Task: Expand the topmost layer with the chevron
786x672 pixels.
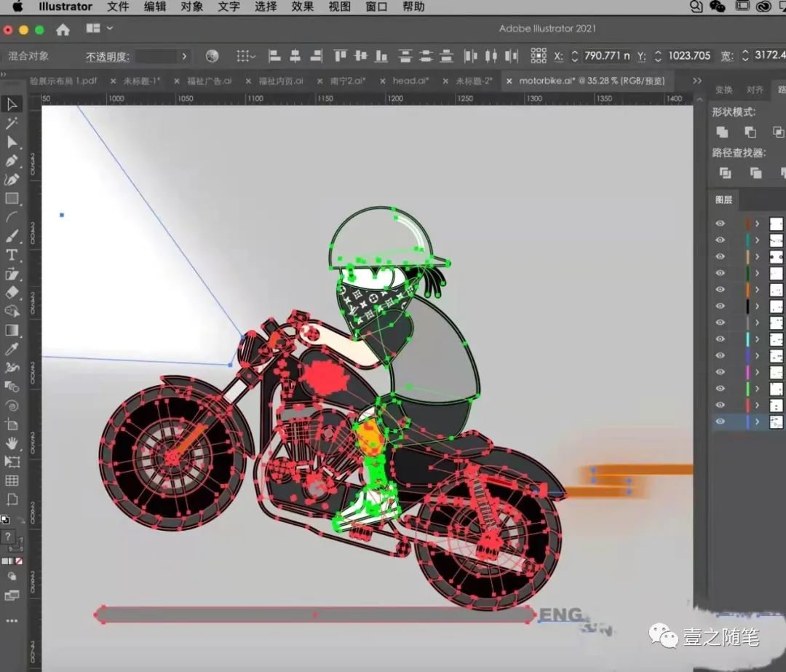Action: pyautogui.click(x=757, y=224)
